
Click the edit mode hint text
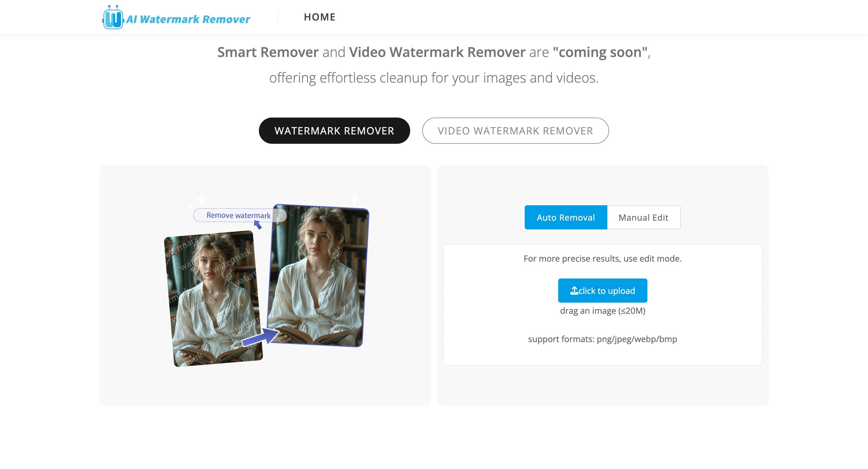pyautogui.click(x=602, y=258)
